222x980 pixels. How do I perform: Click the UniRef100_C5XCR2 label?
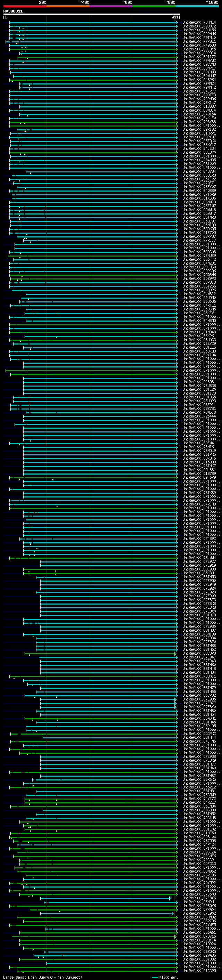(x=199, y=179)
